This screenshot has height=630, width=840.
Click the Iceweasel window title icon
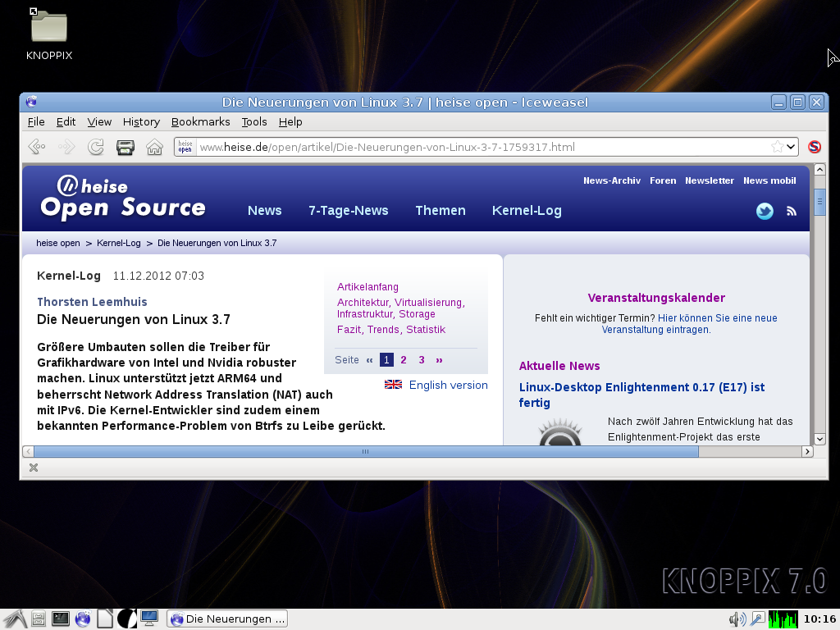click(x=32, y=102)
